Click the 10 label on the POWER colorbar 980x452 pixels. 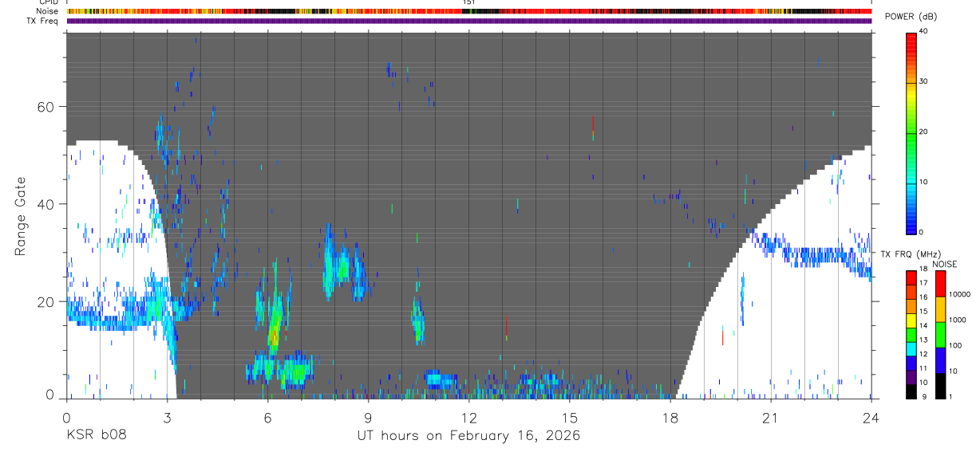[x=925, y=183]
